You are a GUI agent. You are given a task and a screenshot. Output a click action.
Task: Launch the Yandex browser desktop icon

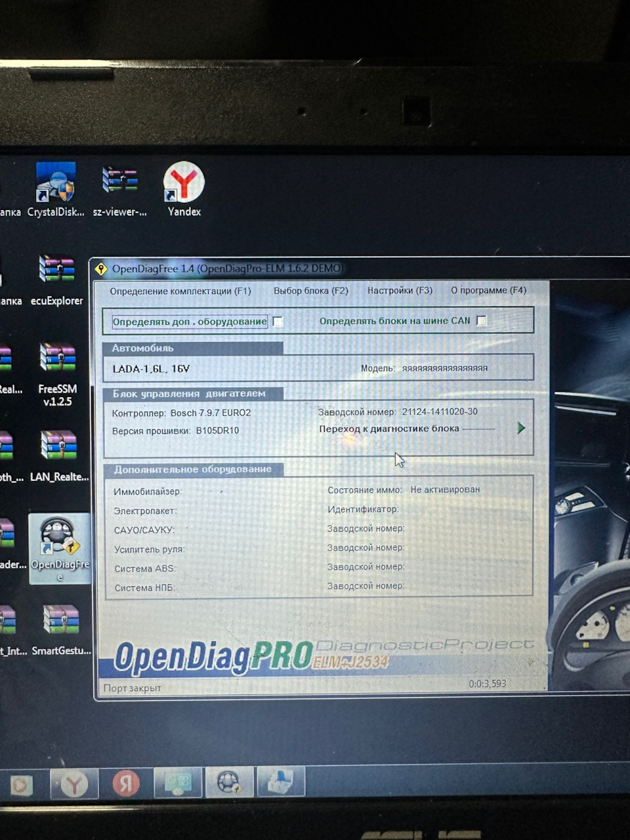point(184,189)
